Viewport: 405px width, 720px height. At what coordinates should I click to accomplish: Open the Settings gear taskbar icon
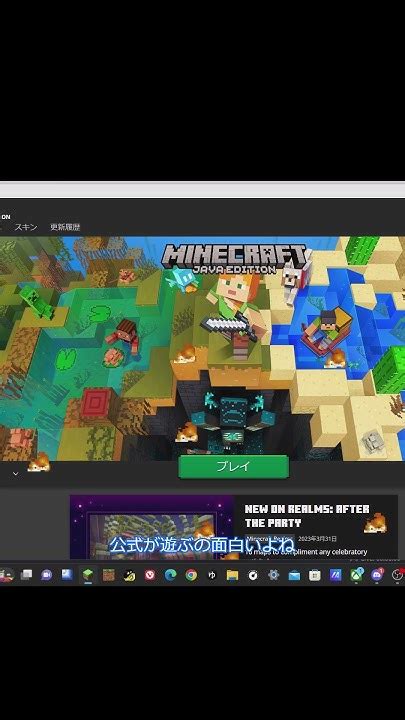pyautogui.click(x=274, y=574)
